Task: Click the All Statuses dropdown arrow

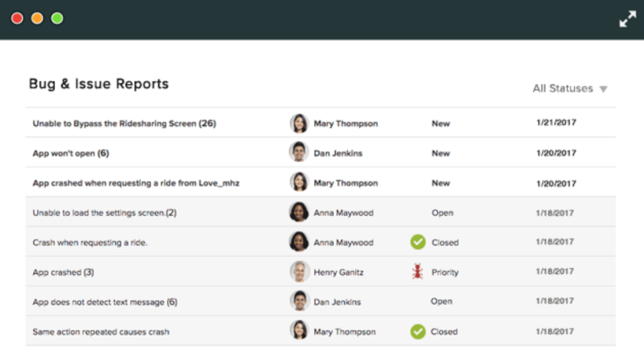Action: [603, 89]
